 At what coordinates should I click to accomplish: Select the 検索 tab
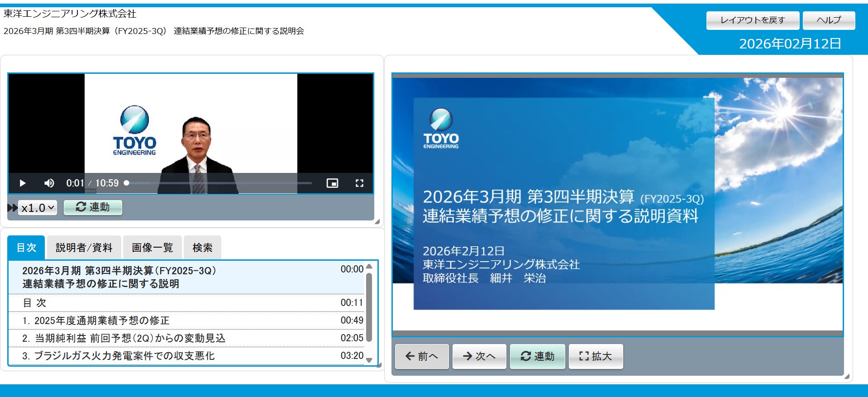pos(202,248)
